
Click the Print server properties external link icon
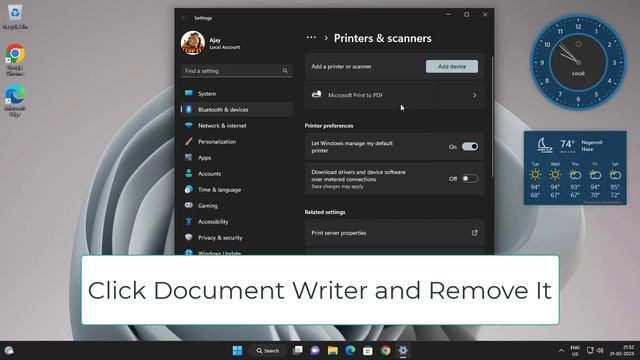tap(474, 233)
